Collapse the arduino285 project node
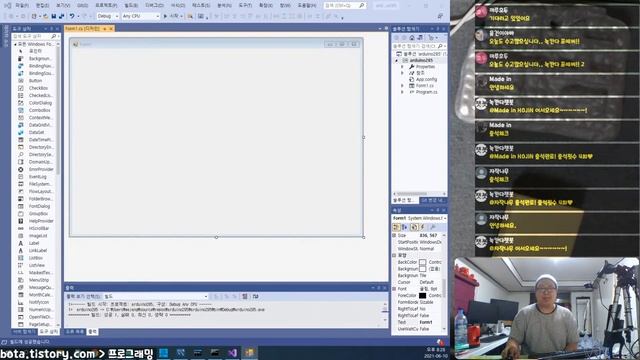 tap(396, 60)
